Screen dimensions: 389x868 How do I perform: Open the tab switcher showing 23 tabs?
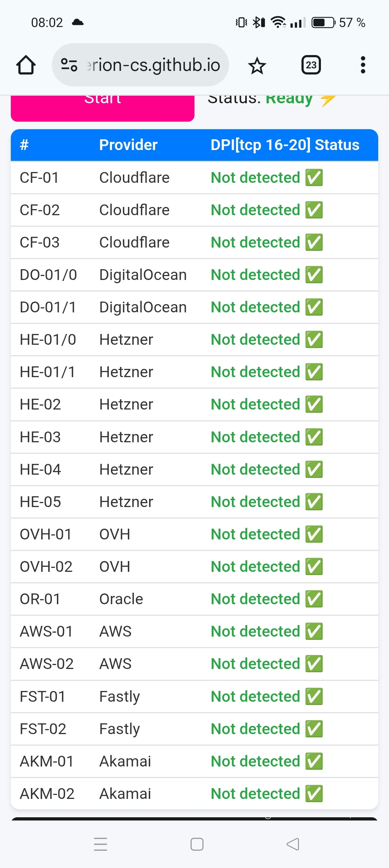tap(311, 65)
